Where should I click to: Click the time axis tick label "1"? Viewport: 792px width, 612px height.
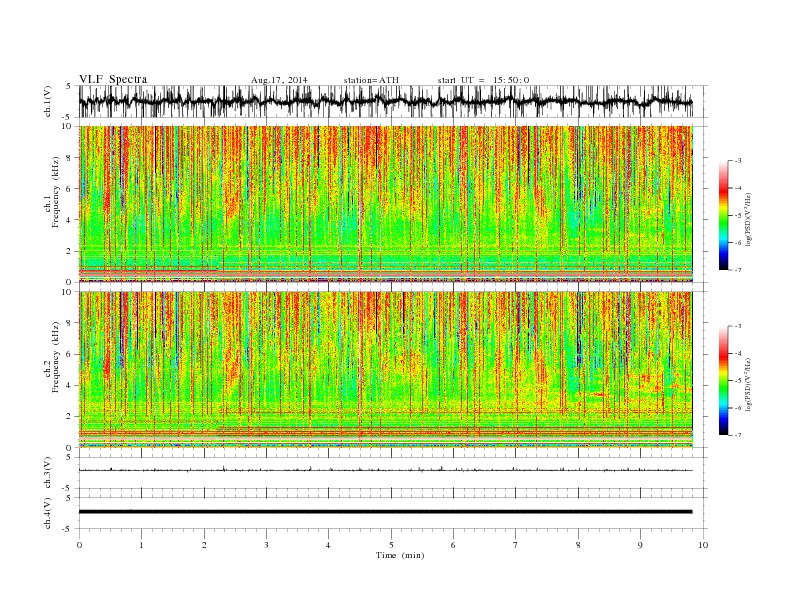click(142, 545)
